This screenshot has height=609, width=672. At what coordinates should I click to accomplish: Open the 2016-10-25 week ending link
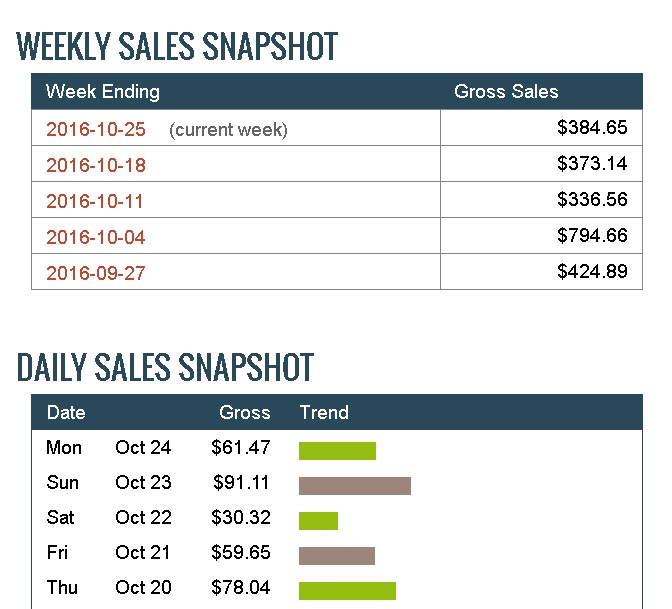[96, 129]
